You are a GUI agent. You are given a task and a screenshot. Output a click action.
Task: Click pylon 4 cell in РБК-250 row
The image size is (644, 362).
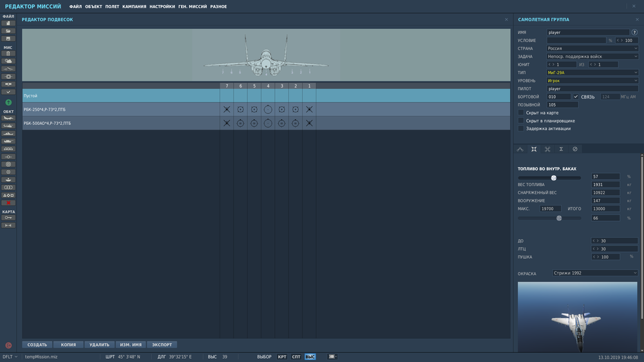tap(268, 110)
